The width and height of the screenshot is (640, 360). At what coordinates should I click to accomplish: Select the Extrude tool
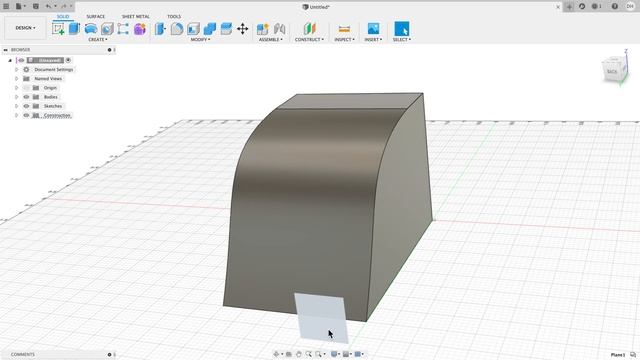(74, 29)
